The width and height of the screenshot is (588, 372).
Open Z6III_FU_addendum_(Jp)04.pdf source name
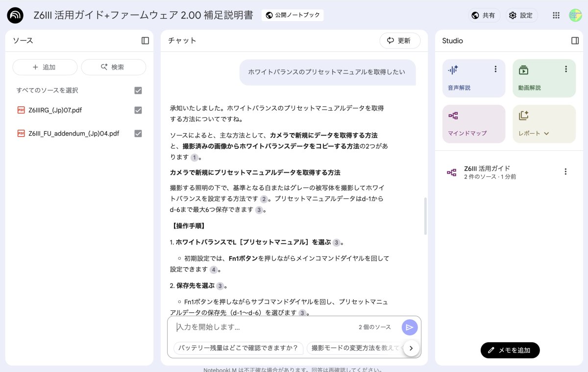(73, 133)
